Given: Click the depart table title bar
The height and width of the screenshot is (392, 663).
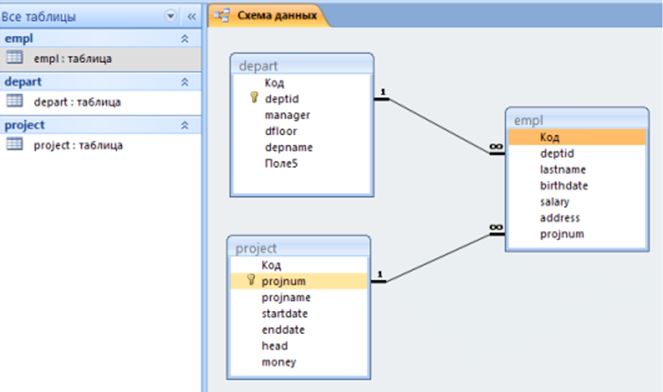Looking at the screenshot, I should coord(302,66).
